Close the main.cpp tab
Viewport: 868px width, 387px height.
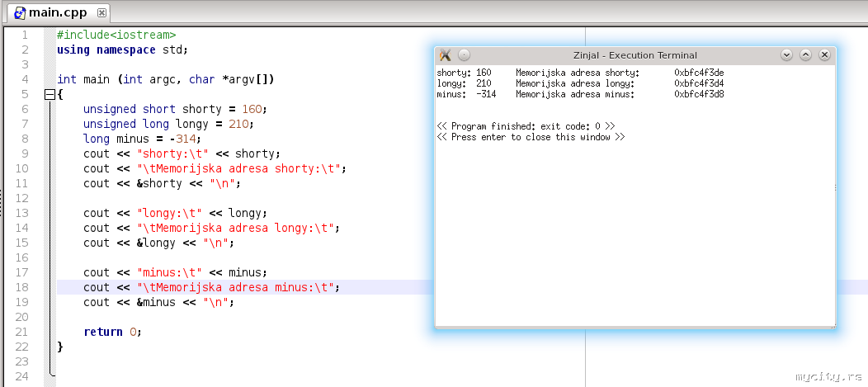(101, 12)
